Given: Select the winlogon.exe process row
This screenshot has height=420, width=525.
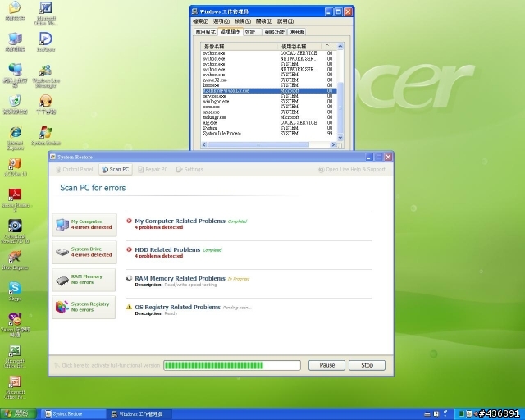Looking at the screenshot, I should (x=269, y=101).
